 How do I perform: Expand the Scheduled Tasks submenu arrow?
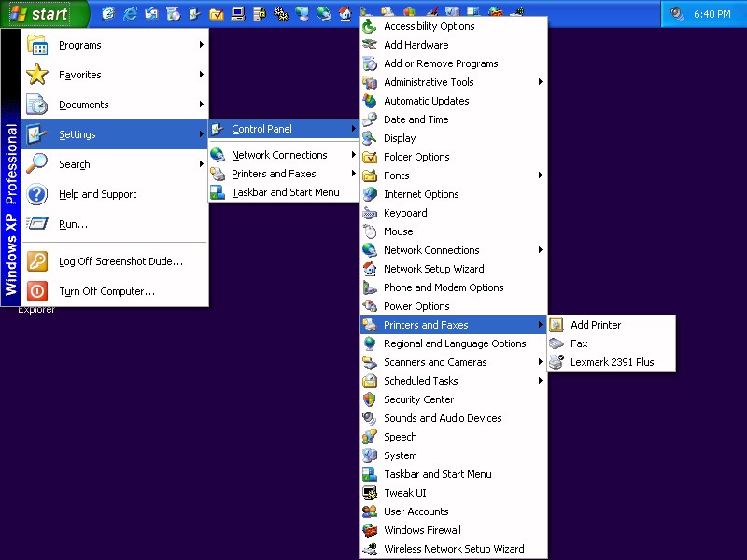tap(541, 381)
